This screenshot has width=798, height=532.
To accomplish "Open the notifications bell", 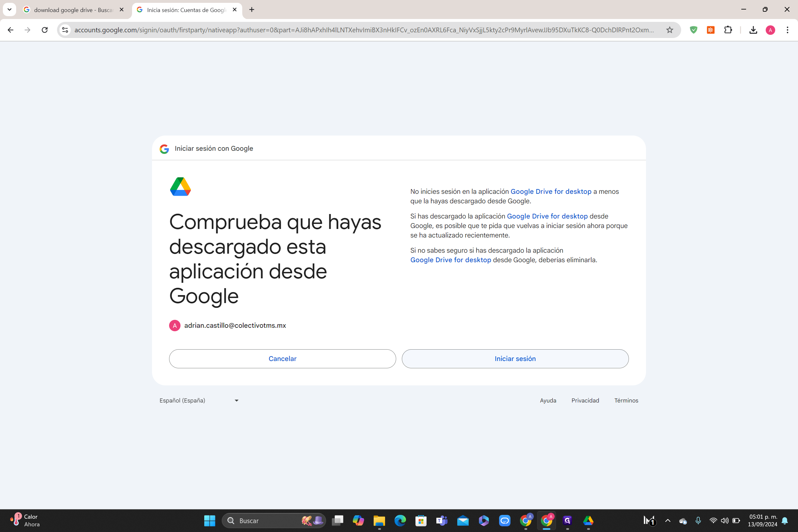I will [784, 521].
